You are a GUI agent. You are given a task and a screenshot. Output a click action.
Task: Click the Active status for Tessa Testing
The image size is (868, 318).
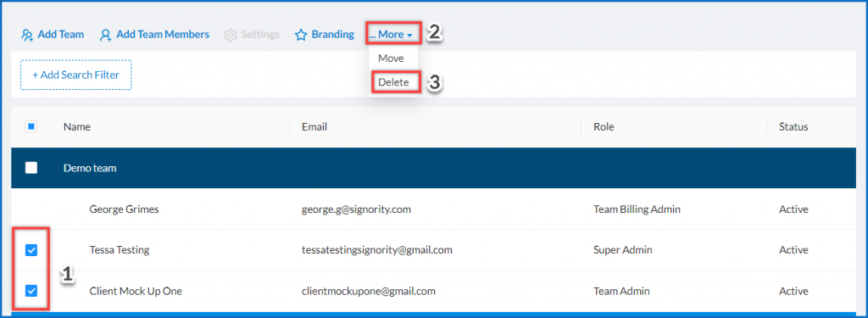pyautogui.click(x=793, y=250)
